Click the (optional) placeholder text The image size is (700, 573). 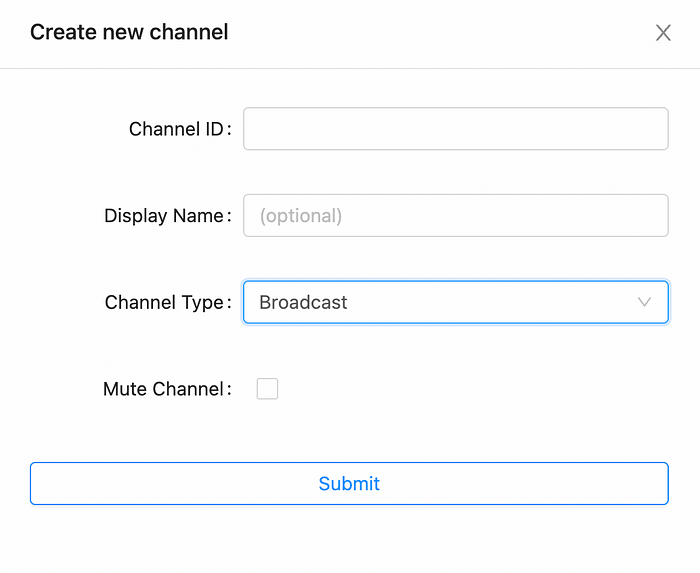tap(301, 216)
